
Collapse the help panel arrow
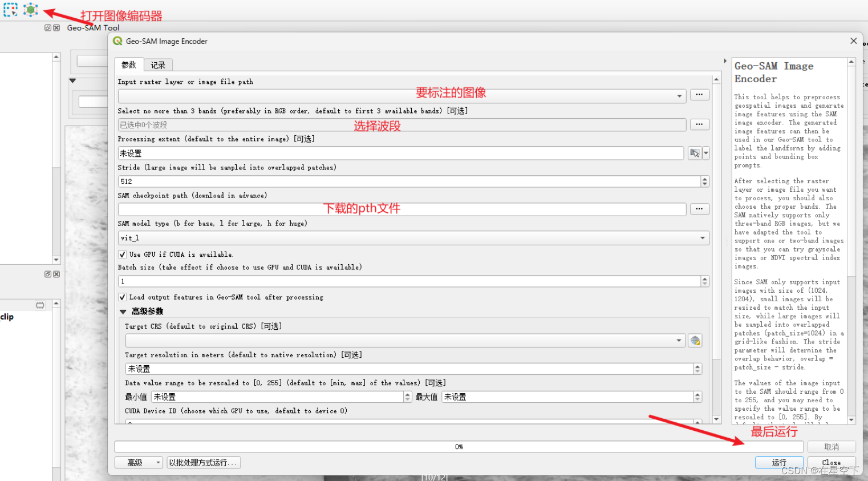(725, 61)
